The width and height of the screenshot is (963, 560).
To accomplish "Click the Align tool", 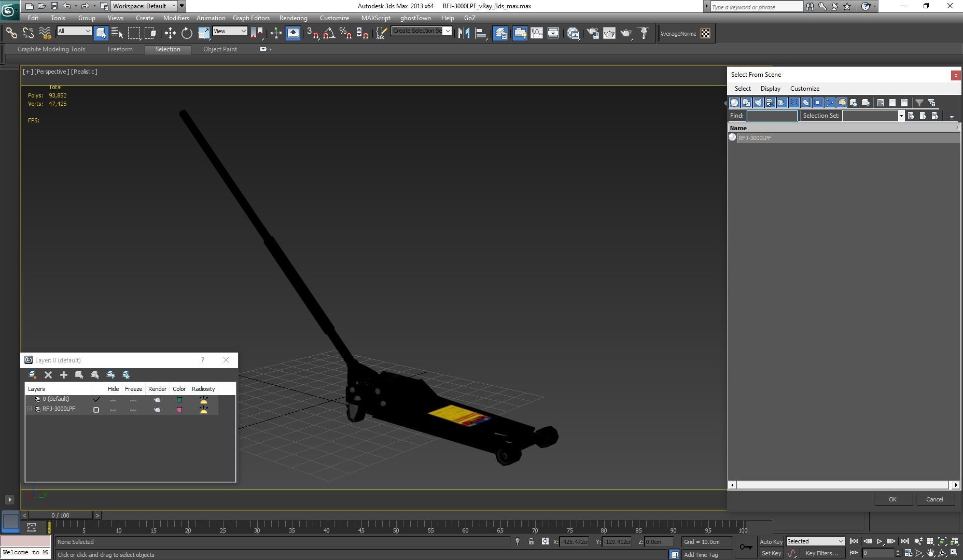I will coord(481,33).
